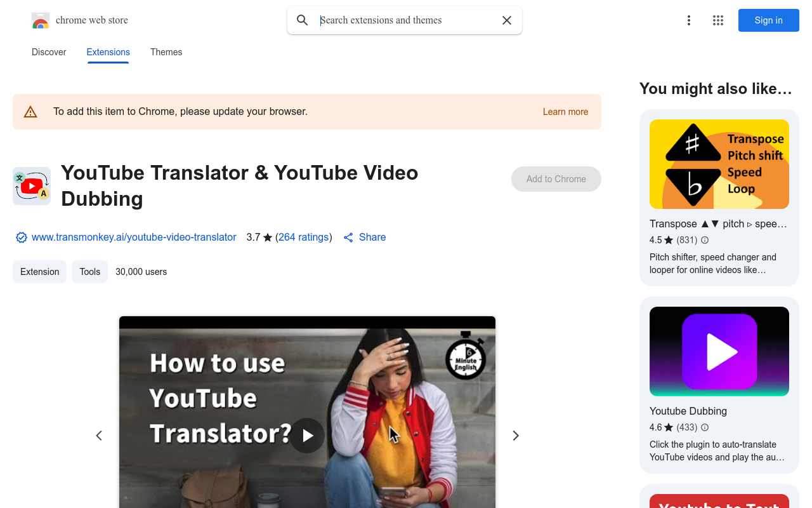
Task: Click the Sign in button
Action: [x=769, y=20]
